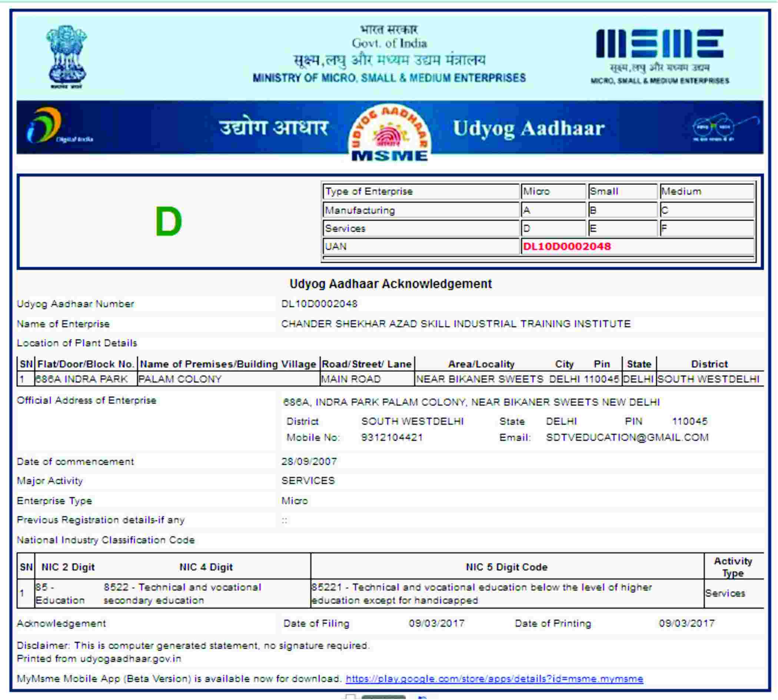Click the Services row 'D' Micro cell
The width and height of the screenshot is (778, 700).
(552, 229)
